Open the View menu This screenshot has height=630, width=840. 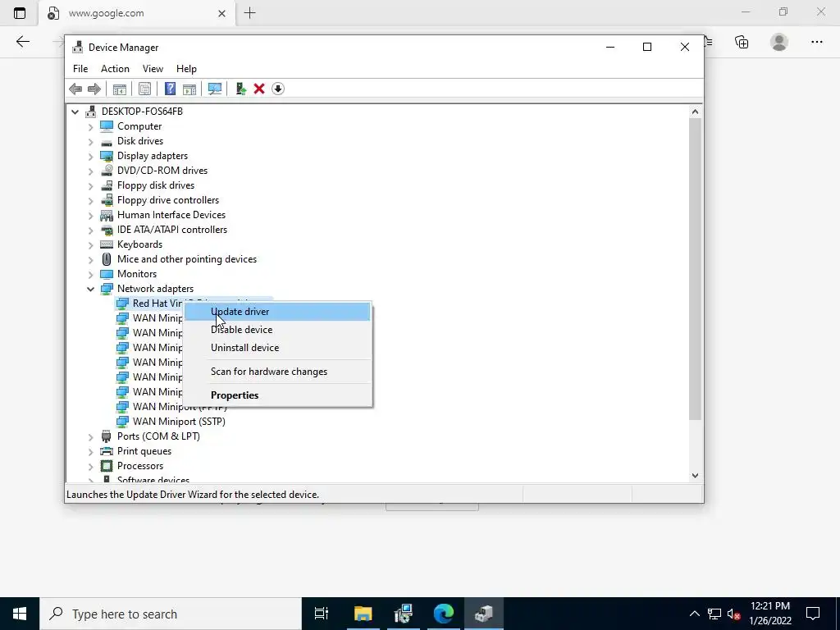click(153, 69)
